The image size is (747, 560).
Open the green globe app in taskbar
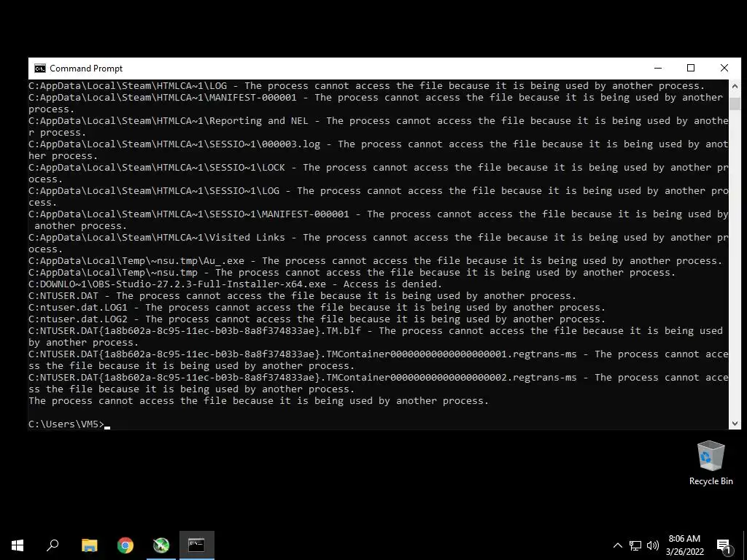click(x=161, y=545)
